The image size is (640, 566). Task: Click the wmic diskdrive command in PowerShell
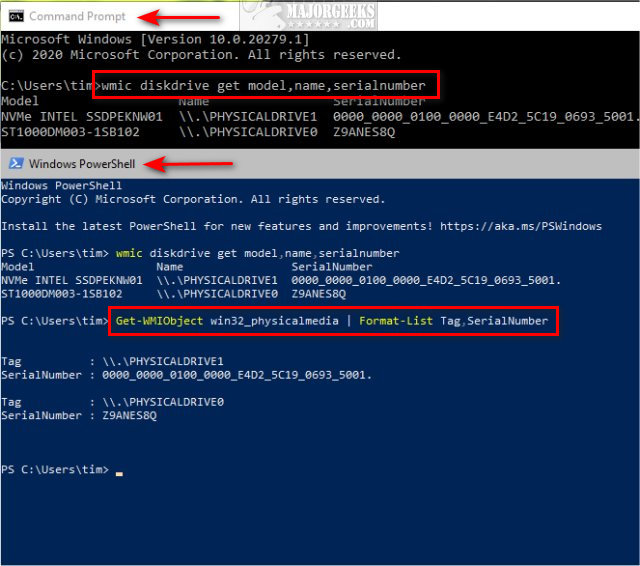[258, 253]
